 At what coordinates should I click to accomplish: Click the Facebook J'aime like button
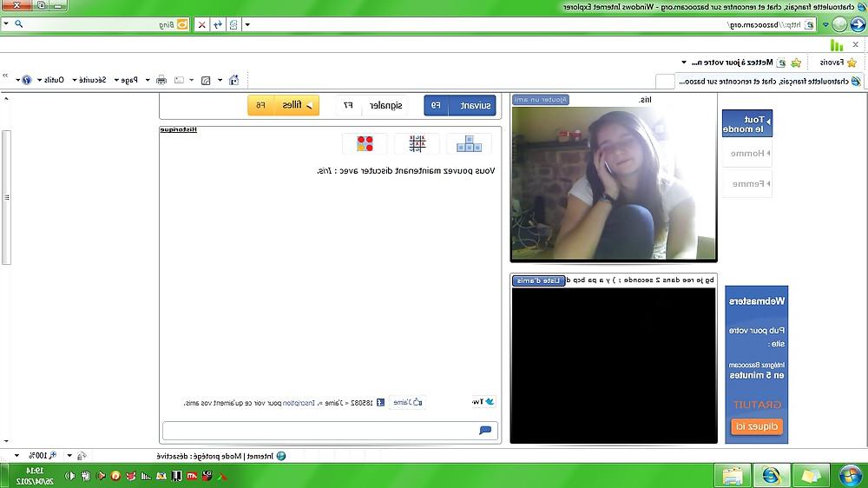pos(408,402)
